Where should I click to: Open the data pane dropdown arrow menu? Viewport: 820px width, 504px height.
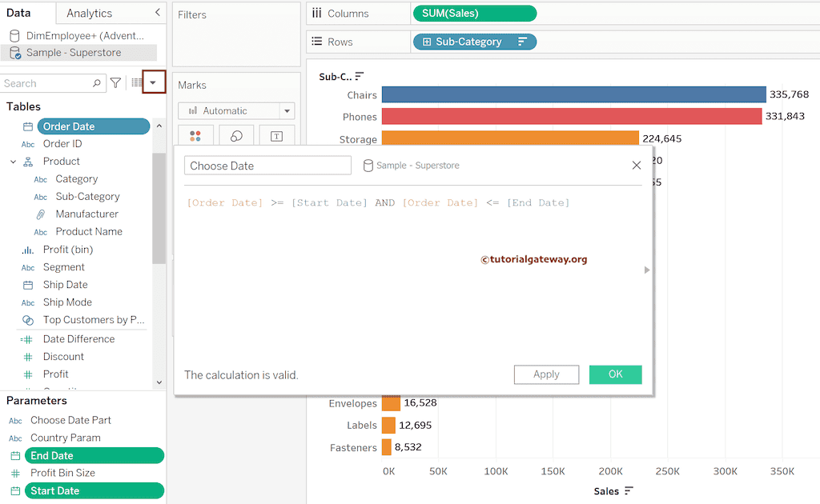tap(153, 82)
